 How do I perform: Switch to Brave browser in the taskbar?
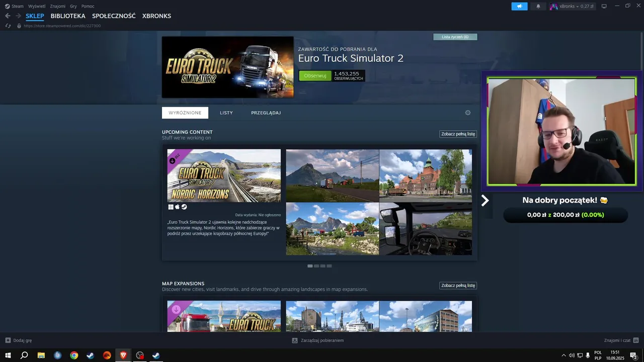pos(123,355)
